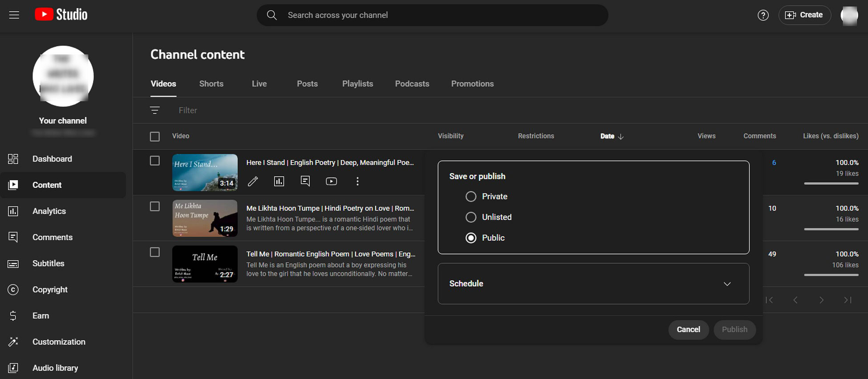Screen dimensions: 868x379
Task: Go to last page pagination icon
Action: 848,300
